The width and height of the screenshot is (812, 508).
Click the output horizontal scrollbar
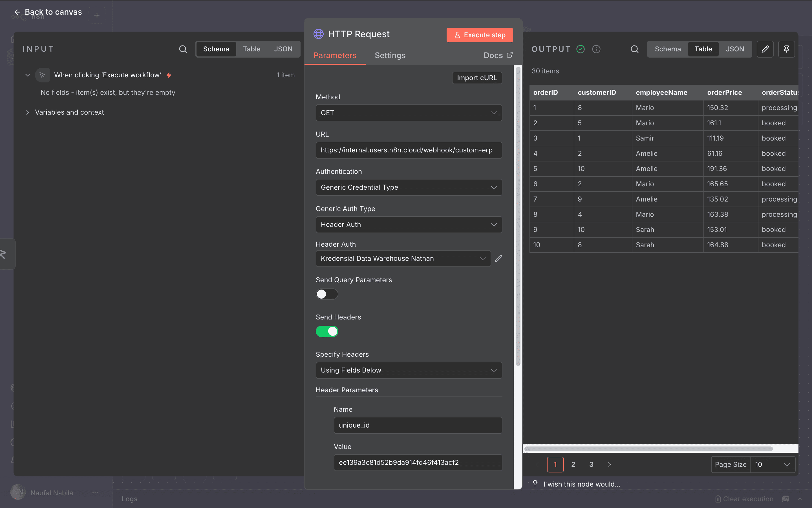pyautogui.click(x=648, y=448)
